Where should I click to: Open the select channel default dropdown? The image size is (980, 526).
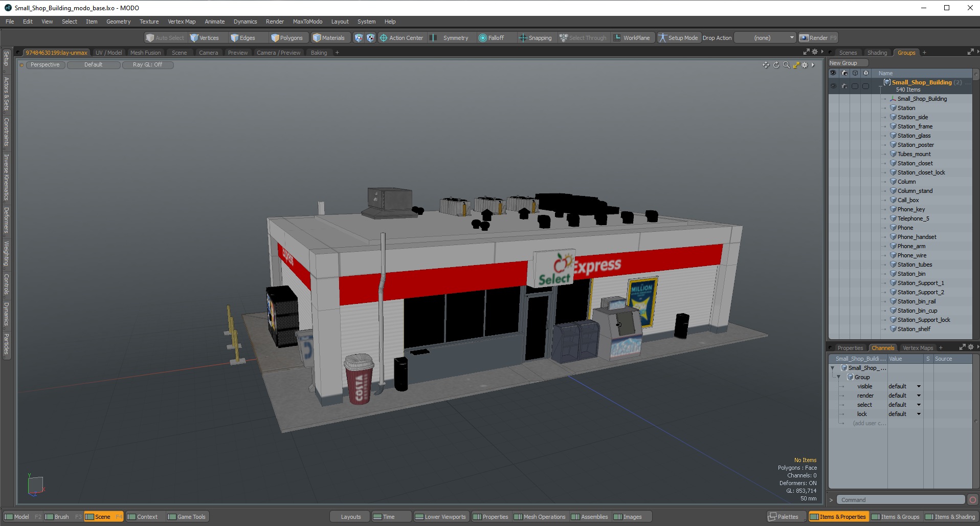pos(904,405)
